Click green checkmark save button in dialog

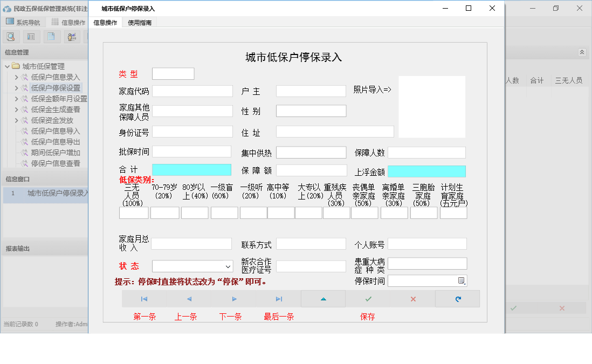tap(368, 299)
